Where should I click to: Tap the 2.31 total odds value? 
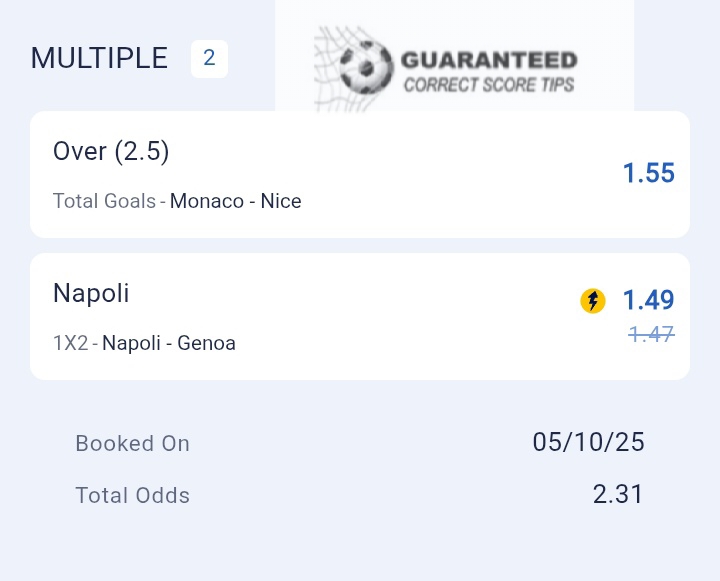617,494
